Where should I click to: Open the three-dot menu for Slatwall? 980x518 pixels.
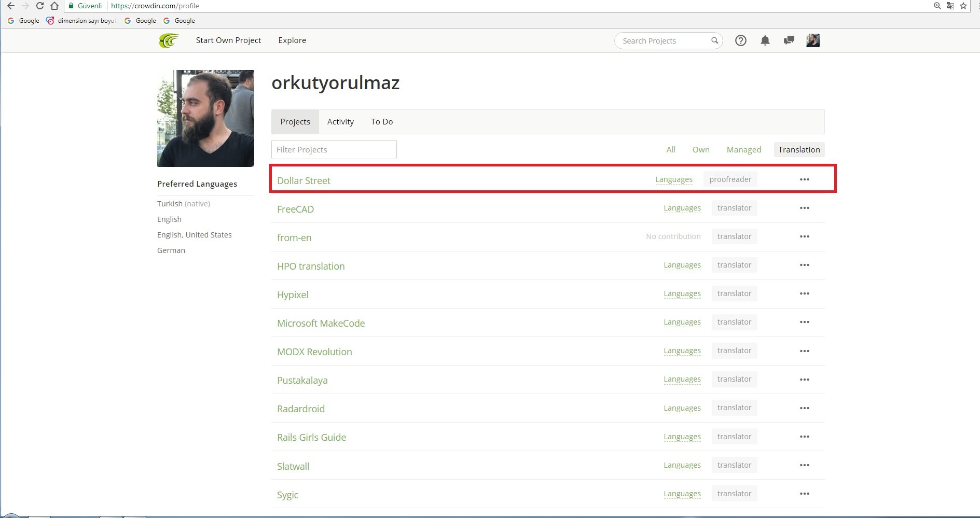[x=805, y=465]
